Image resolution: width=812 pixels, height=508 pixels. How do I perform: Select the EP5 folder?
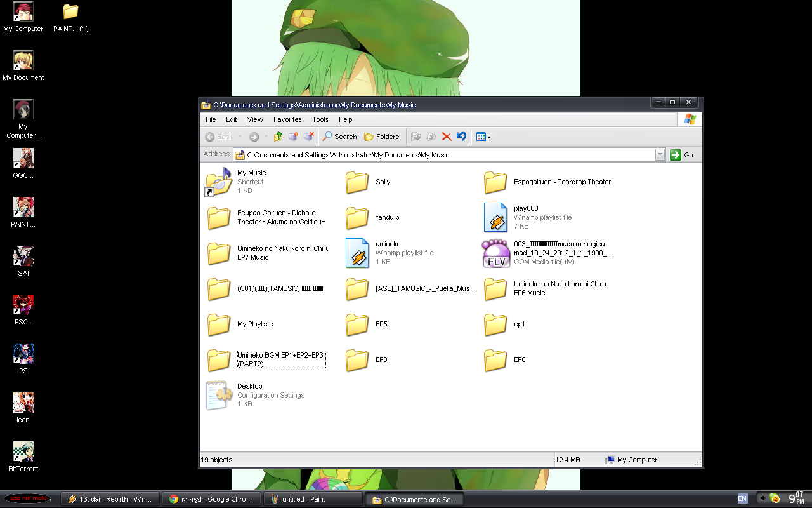tap(357, 324)
